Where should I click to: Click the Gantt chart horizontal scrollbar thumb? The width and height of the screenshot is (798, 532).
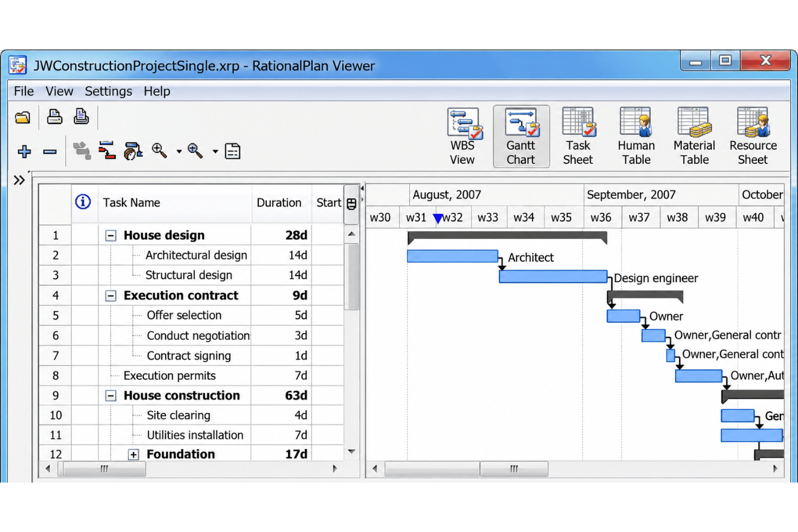(x=514, y=469)
